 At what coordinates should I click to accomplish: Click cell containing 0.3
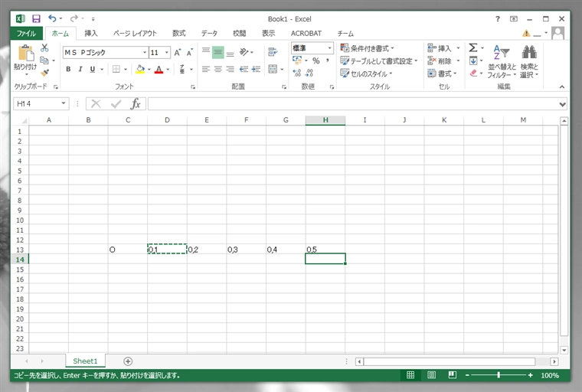click(246, 250)
